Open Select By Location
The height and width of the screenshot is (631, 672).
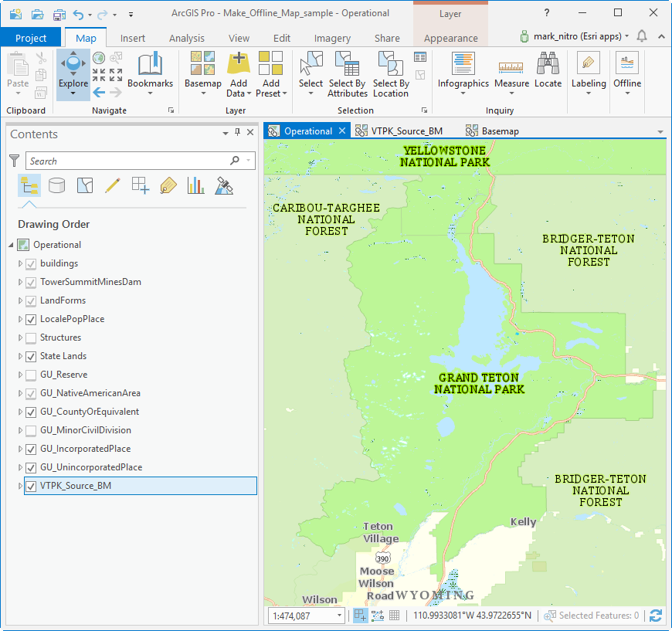pyautogui.click(x=390, y=73)
